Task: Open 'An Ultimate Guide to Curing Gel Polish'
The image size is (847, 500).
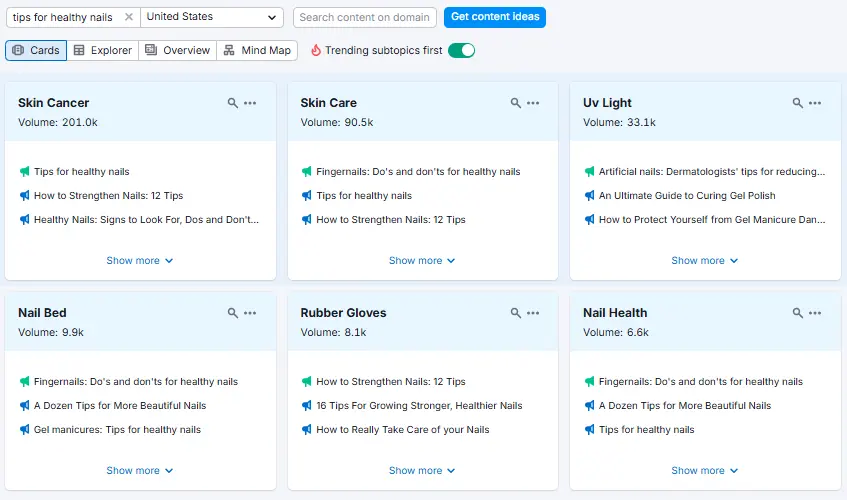Action: pos(687,196)
